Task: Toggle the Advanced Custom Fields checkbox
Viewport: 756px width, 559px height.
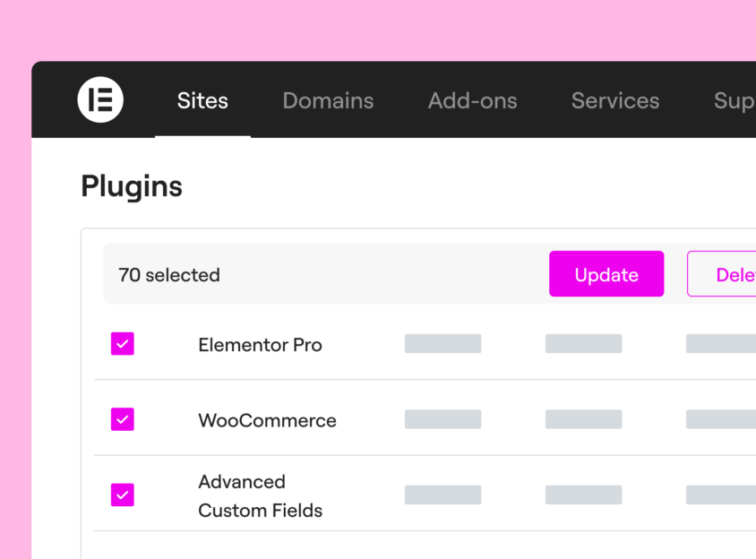Action: [x=123, y=494]
